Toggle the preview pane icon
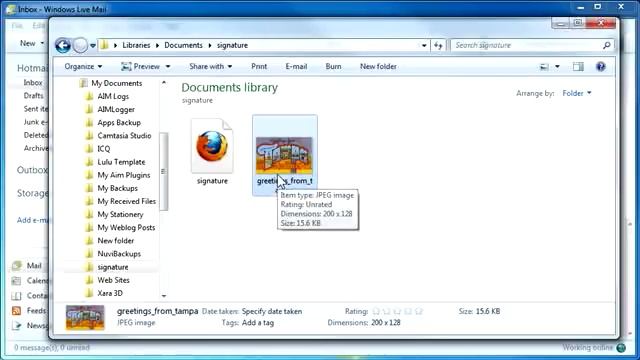 coord(578,67)
